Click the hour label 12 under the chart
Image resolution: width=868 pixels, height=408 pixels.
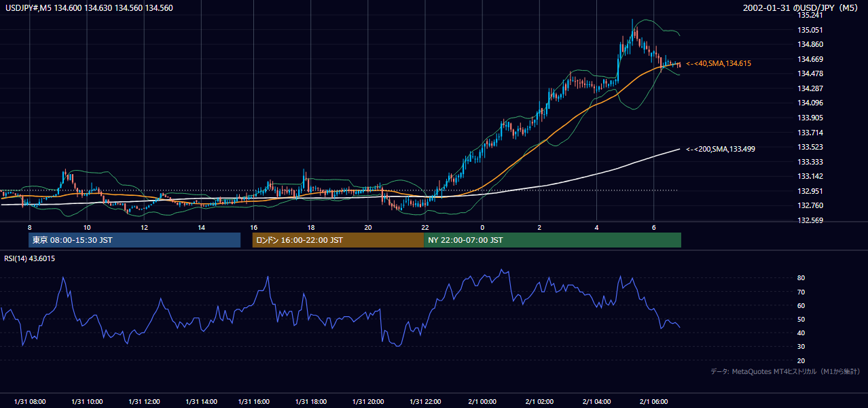pyautogui.click(x=144, y=227)
